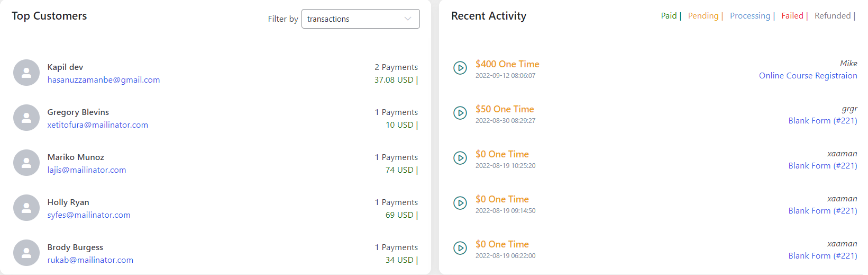
Task: Click Brody Burgess' avatar thumbnail
Action: pyautogui.click(x=26, y=253)
